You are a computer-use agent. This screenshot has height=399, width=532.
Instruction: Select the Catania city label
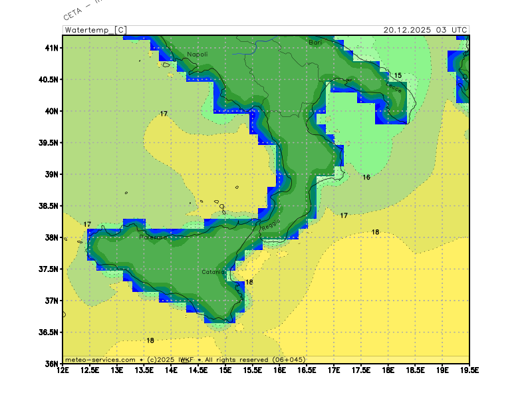coord(214,271)
